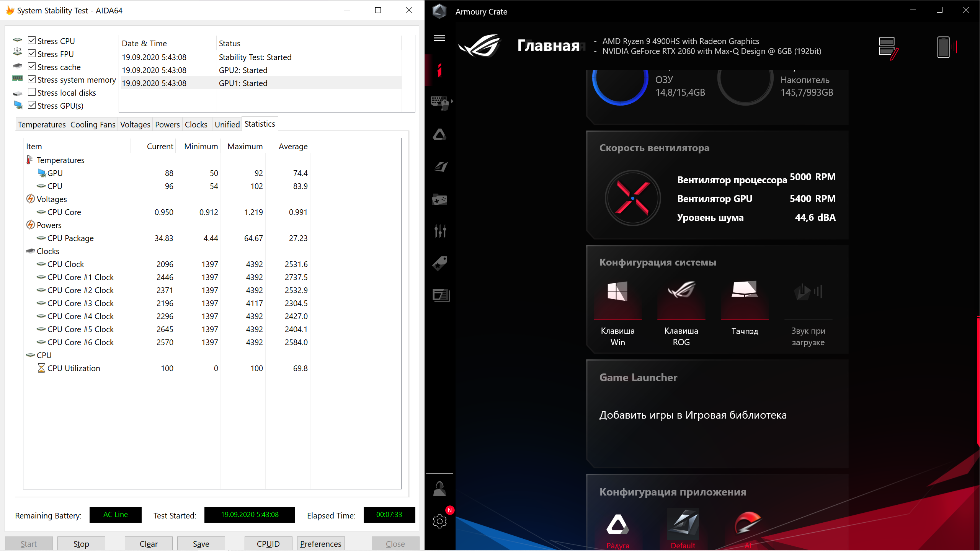Toggle the Stress CPU checkbox
The width and height of the screenshot is (980, 551).
pos(32,41)
